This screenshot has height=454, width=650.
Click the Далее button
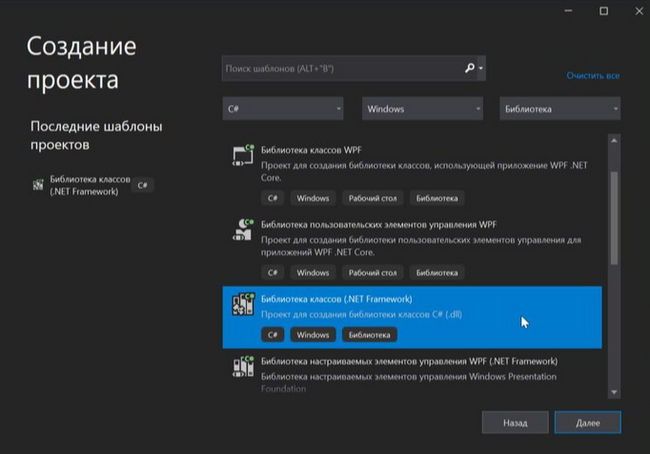coord(587,423)
